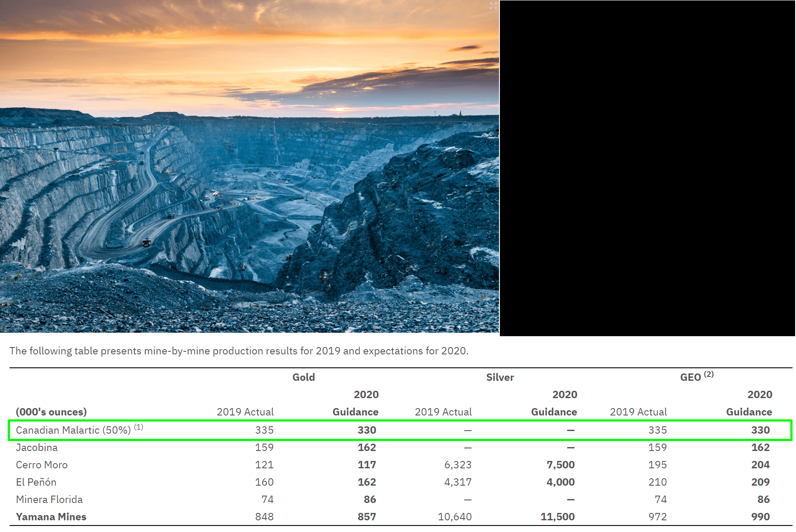Click Cerro Moro silver actual value 6,323
Image resolution: width=796 pixels, height=532 pixels.
click(458, 465)
